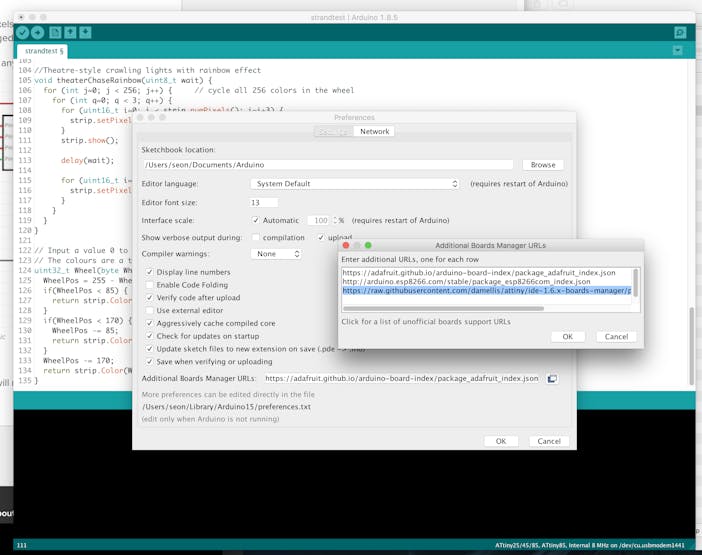Image resolution: width=702 pixels, height=555 pixels.
Task: Adjust the interface scale percentage stepper
Action: pyautogui.click(x=335, y=220)
